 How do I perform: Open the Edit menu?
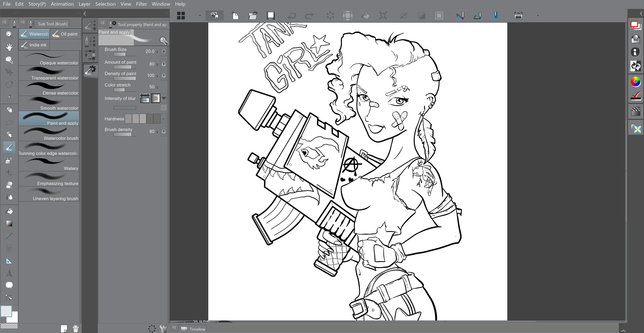pos(19,4)
